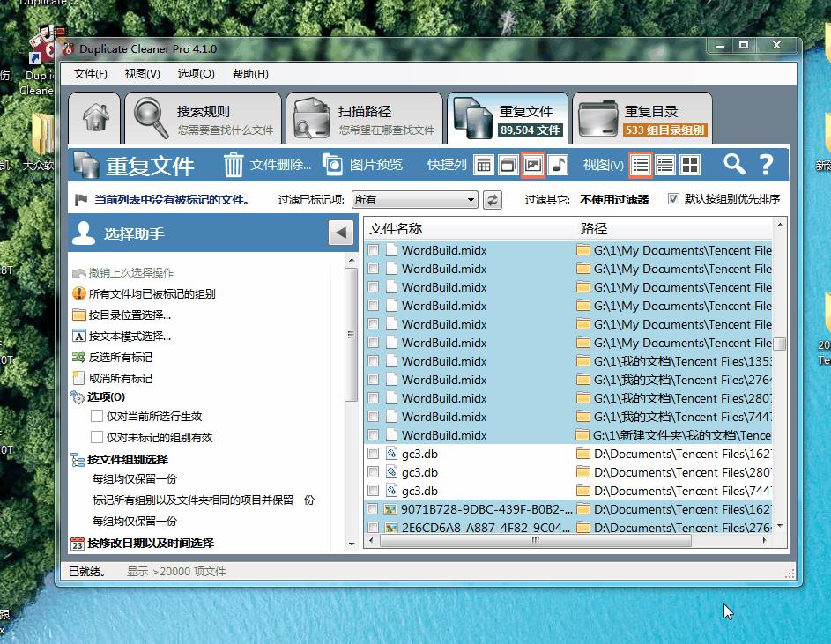Image resolution: width=831 pixels, height=644 pixels.
Task: Open the 搜索规则 tab
Action: coord(203,118)
